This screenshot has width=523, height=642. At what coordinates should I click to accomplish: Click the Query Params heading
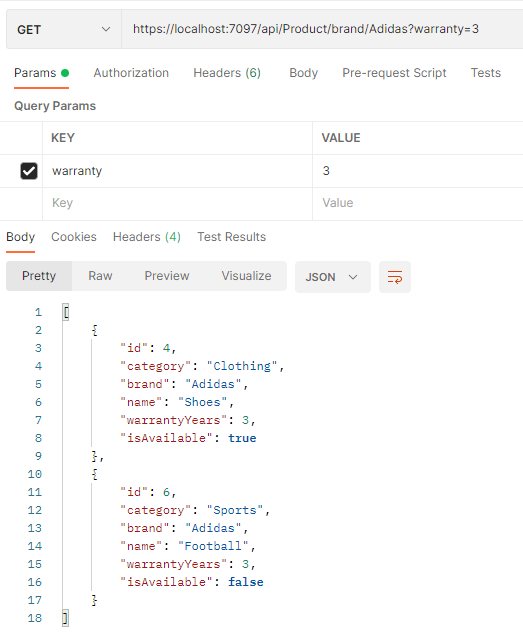pos(55,106)
